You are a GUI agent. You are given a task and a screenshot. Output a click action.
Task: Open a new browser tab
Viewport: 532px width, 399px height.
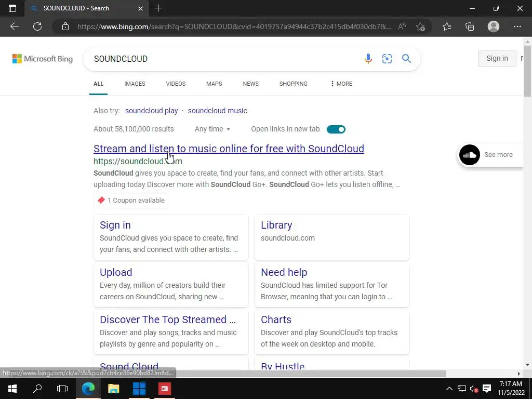(158, 8)
